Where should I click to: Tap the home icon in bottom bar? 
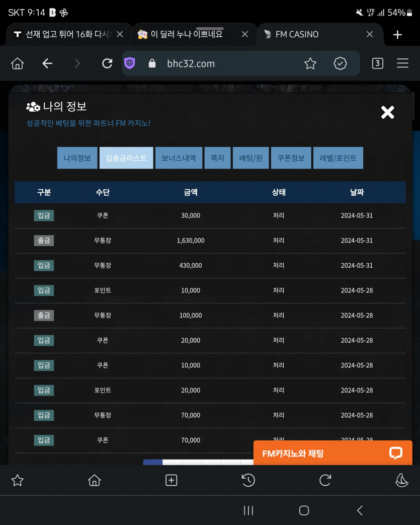95,481
